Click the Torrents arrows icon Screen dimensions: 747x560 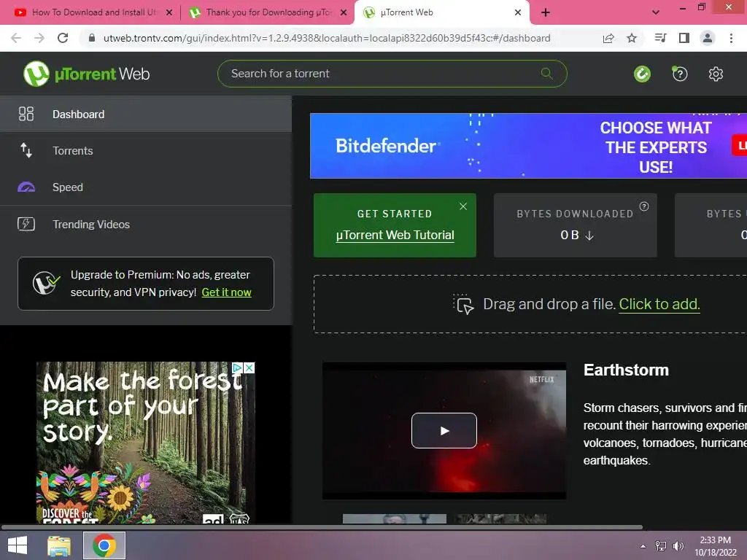coord(26,150)
